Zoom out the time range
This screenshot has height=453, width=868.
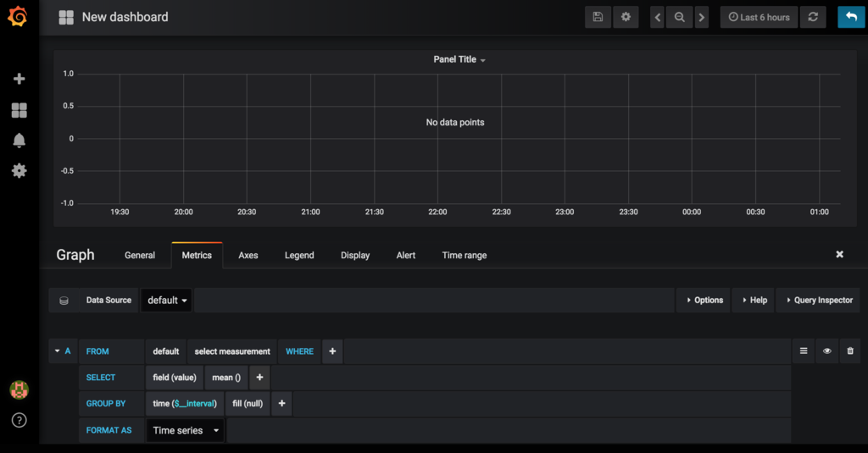tap(679, 17)
